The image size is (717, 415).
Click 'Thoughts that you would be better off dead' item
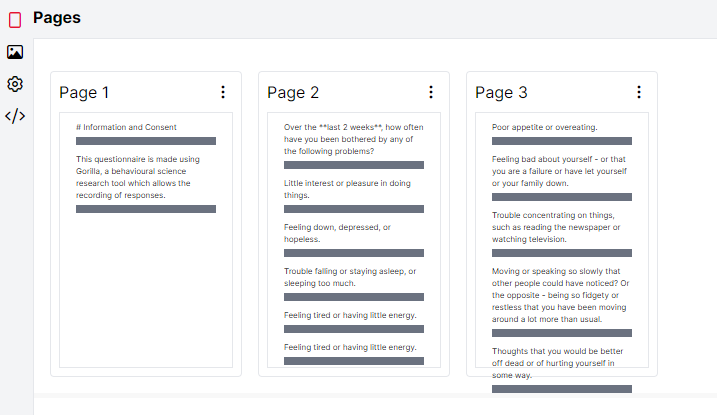point(557,363)
